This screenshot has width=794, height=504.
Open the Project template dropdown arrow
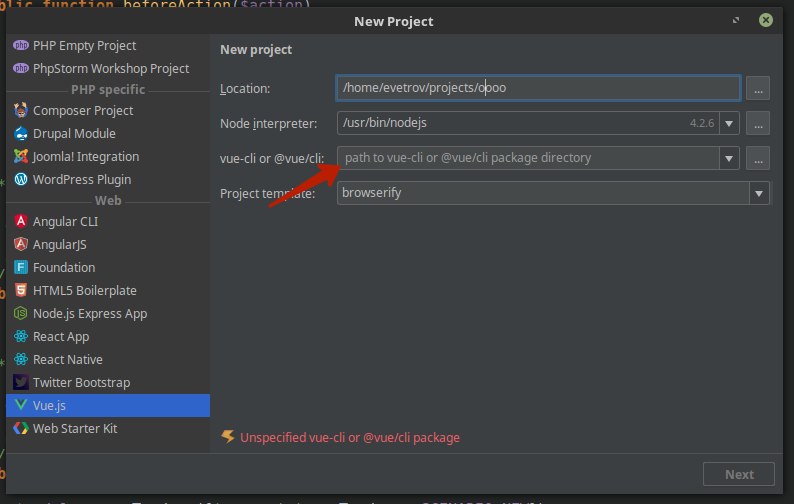pos(759,193)
